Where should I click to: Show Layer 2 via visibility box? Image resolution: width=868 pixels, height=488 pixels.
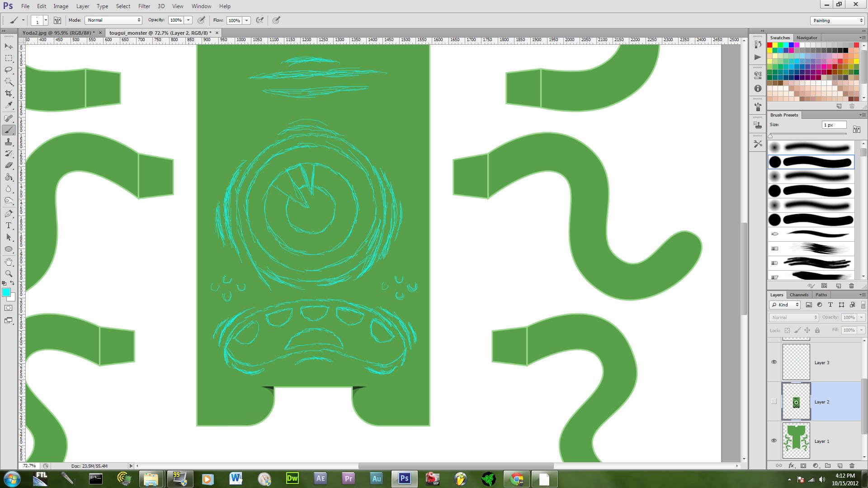click(774, 401)
